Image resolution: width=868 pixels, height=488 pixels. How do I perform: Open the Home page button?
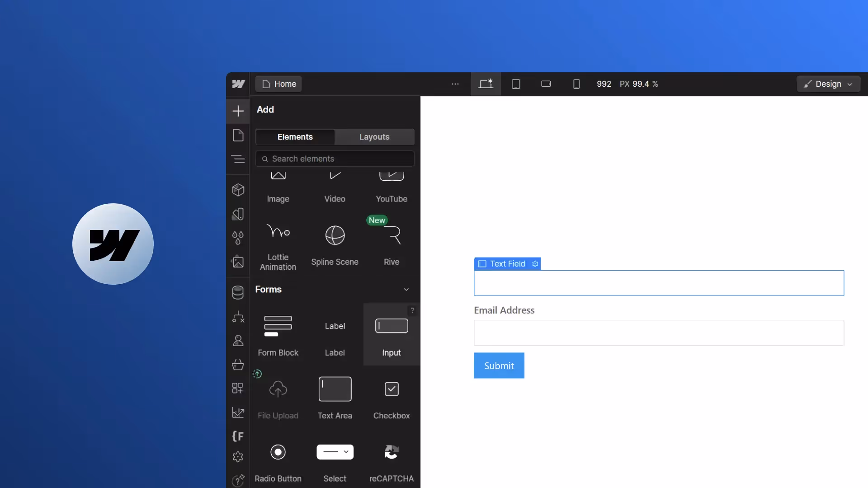(279, 84)
